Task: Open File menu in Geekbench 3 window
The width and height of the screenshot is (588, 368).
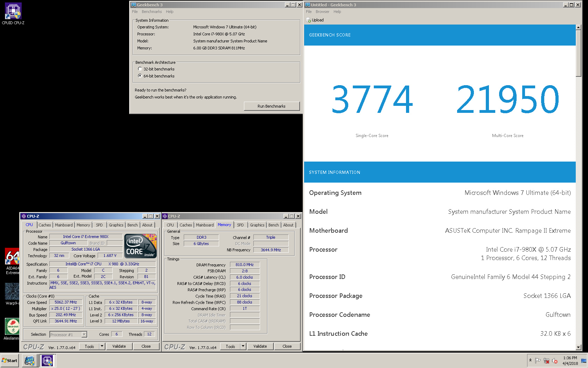Action: coord(135,12)
